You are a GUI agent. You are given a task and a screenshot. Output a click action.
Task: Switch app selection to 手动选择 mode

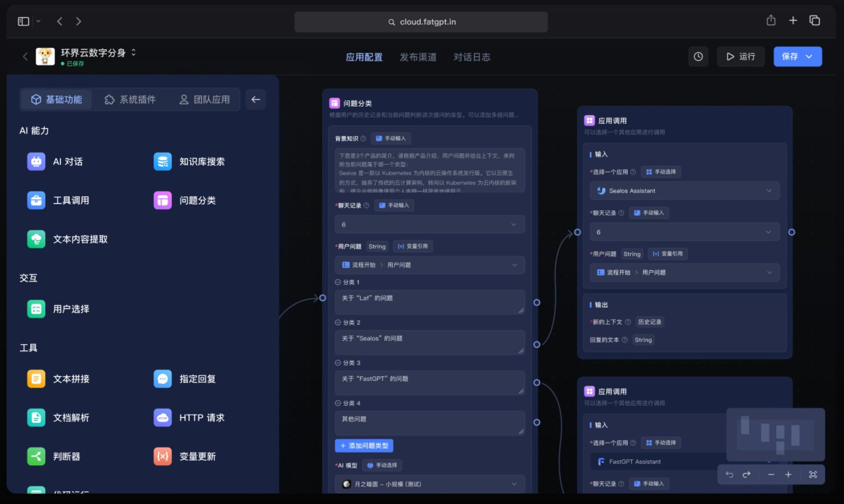pyautogui.click(x=661, y=172)
